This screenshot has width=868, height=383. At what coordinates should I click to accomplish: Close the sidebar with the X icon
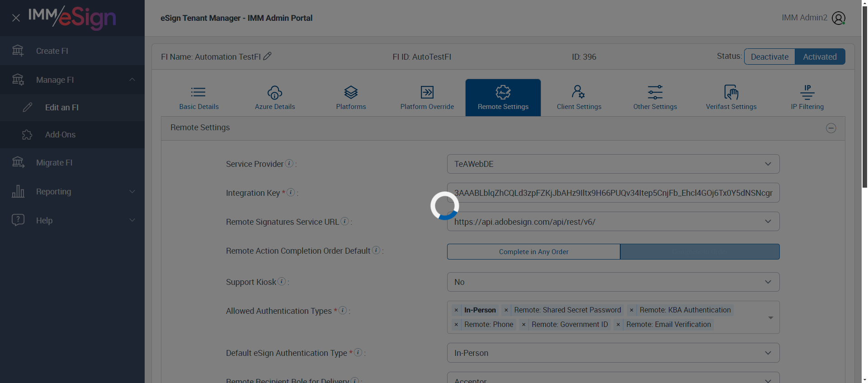pos(16,18)
